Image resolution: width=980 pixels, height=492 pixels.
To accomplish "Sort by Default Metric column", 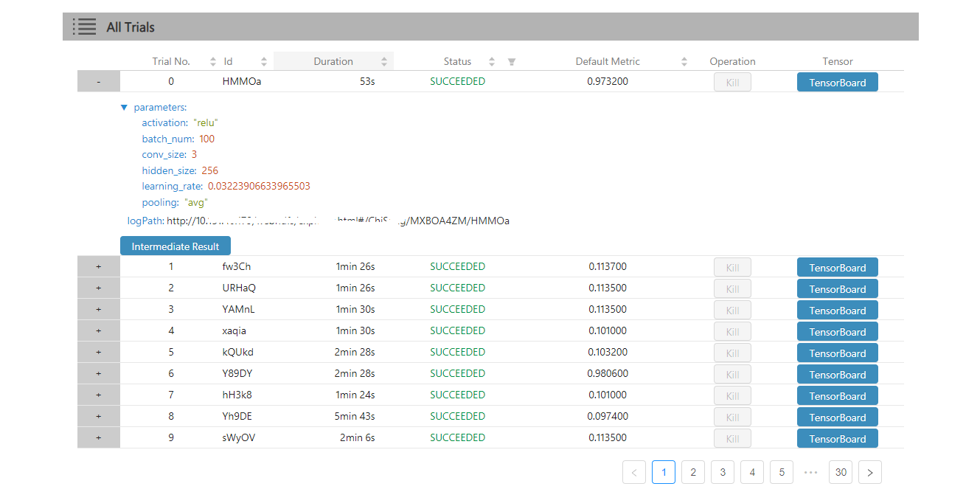I will [x=684, y=62].
